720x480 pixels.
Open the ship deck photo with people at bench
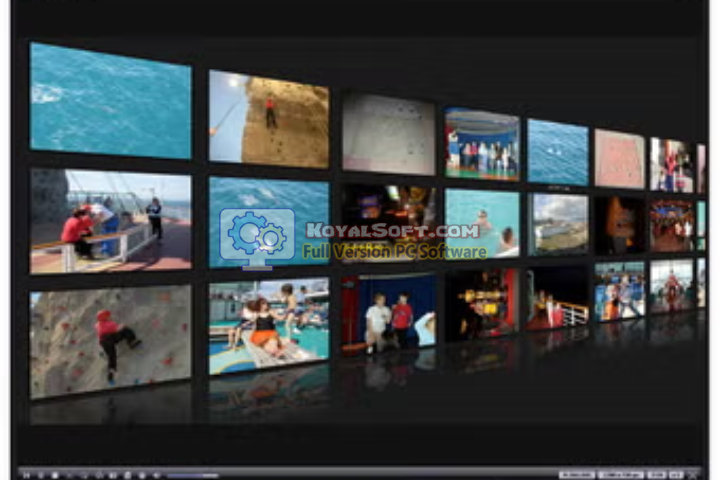coord(110,221)
